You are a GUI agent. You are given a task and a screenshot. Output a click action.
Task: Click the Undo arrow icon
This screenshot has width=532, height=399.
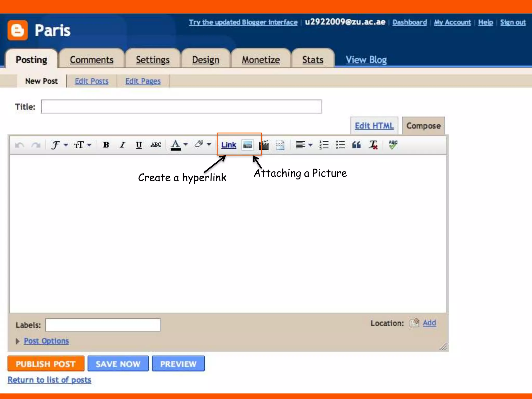[20, 145]
